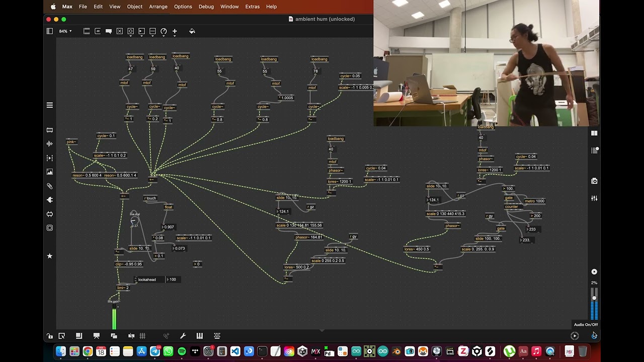
Task: Select the cycle~ 0.05 object
Action: tap(350, 76)
